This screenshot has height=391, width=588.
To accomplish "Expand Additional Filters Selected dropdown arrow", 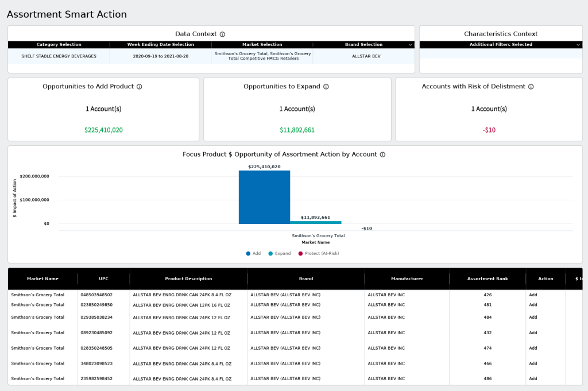I will (x=578, y=45).
